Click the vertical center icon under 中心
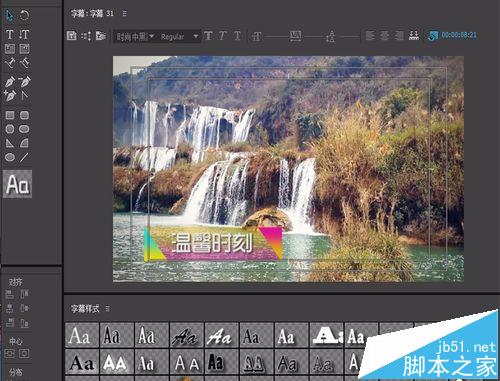500x381 pixels. coord(10,353)
